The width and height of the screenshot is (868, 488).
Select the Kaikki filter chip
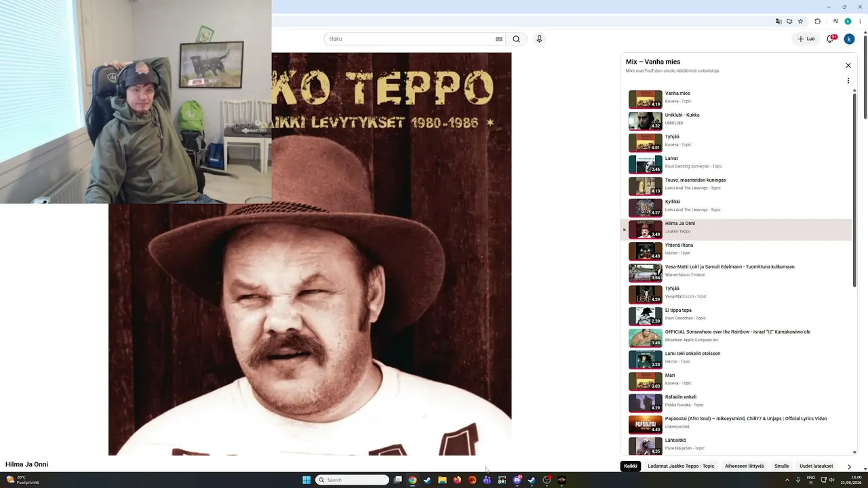(631, 466)
